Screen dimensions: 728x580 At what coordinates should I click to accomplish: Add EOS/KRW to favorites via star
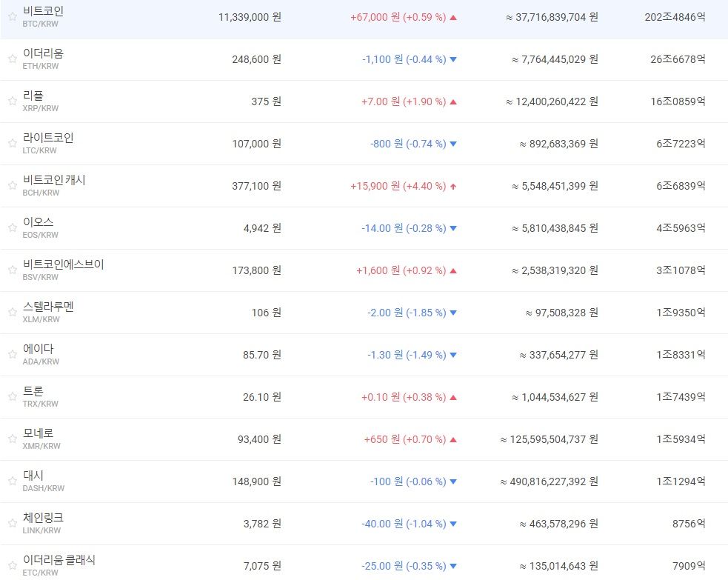12,228
